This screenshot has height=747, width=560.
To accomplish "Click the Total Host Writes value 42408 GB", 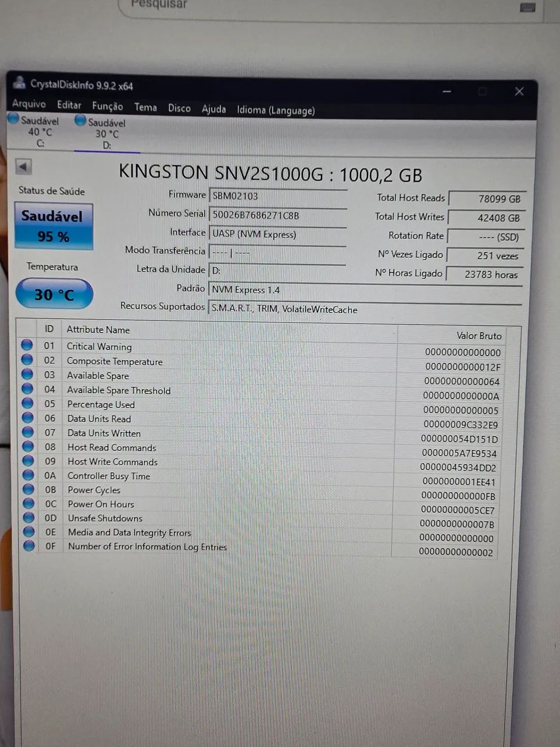I will [487, 218].
